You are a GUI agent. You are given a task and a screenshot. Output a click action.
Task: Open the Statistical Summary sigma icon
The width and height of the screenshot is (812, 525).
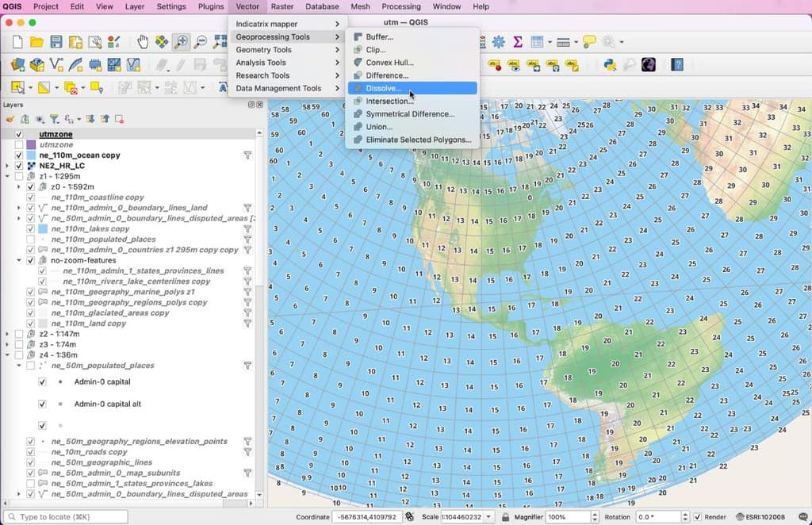tap(517, 42)
